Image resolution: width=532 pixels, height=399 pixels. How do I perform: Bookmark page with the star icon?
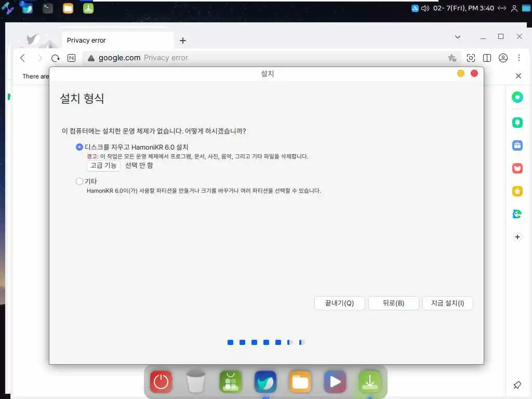(x=452, y=58)
